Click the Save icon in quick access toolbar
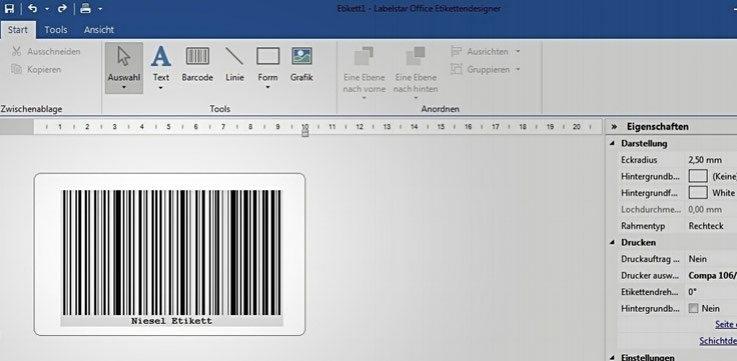The image size is (737, 361). [x=9, y=8]
